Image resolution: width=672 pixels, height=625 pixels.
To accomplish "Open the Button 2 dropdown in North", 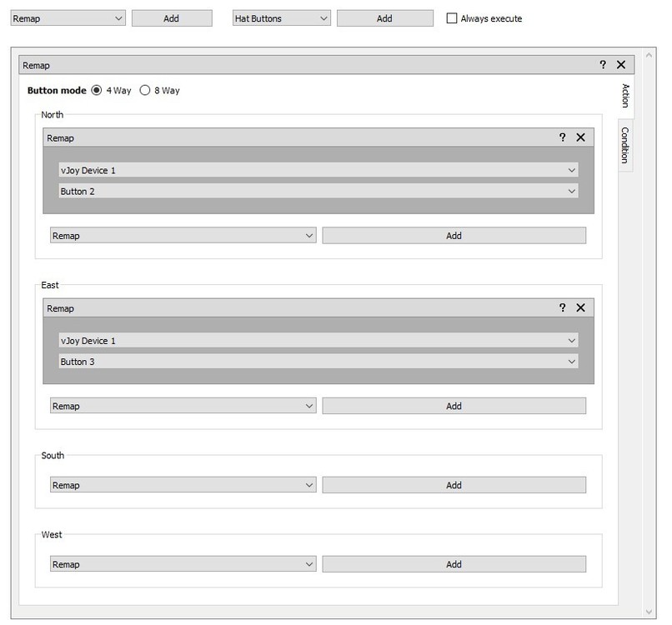I will coord(318,191).
